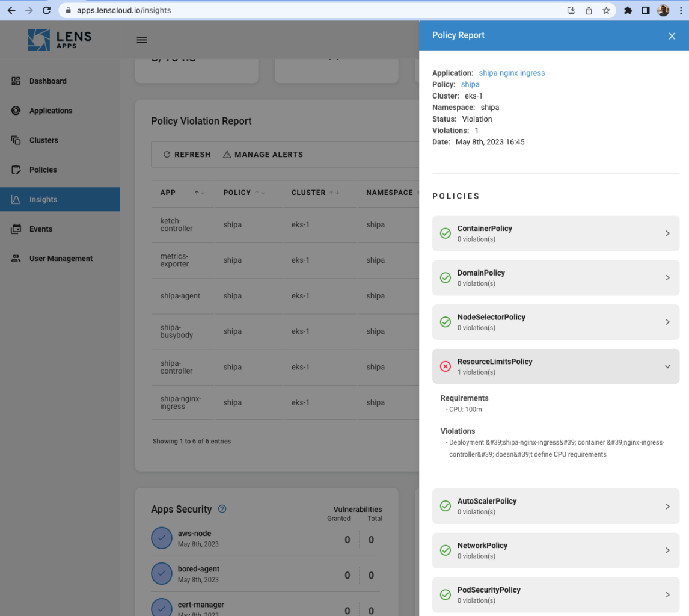Select the shipa-agent table row
Screen dimensions: 689x616
[285, 296]
